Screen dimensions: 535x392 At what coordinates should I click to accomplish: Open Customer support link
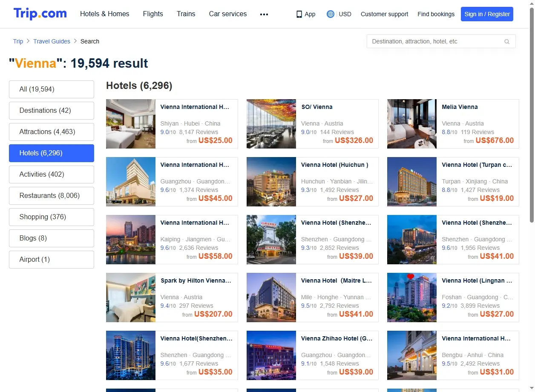tap(384, 14)
